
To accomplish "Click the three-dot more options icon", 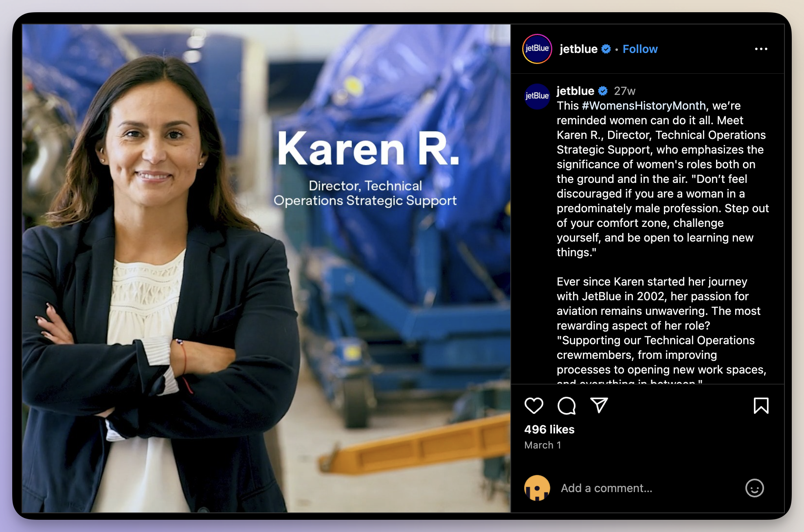I will point(761,49).
